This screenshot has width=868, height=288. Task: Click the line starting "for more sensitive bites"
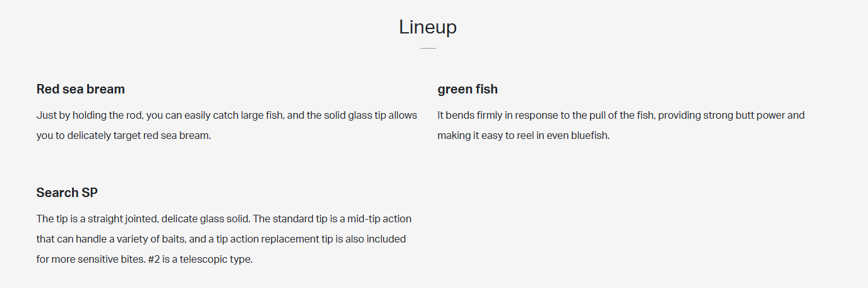tap(145, 260)
